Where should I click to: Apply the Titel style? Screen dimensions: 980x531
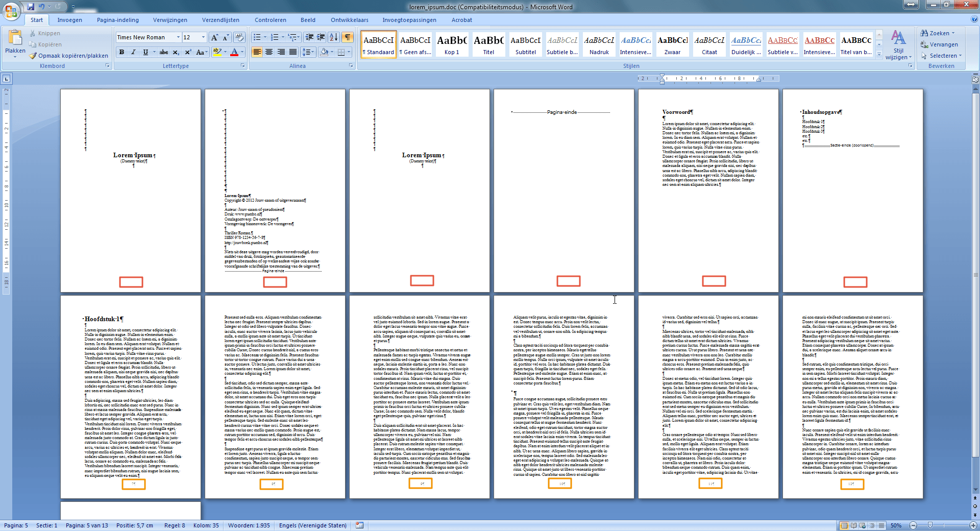tap(488, 44)
